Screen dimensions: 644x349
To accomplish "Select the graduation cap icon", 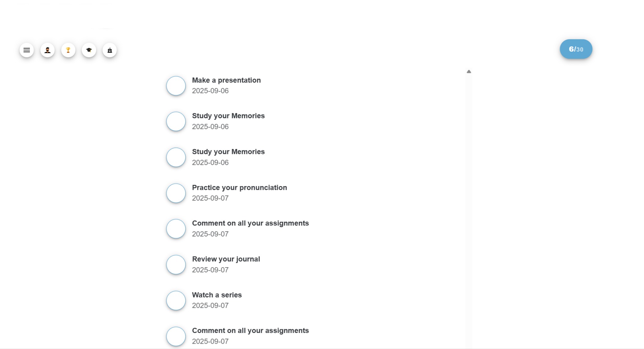I will (x=89, y=50).
